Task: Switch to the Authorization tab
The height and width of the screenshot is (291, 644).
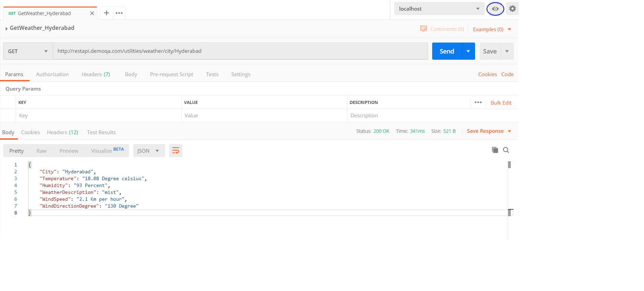Action: pyautogui.click(x=52, y=74)
